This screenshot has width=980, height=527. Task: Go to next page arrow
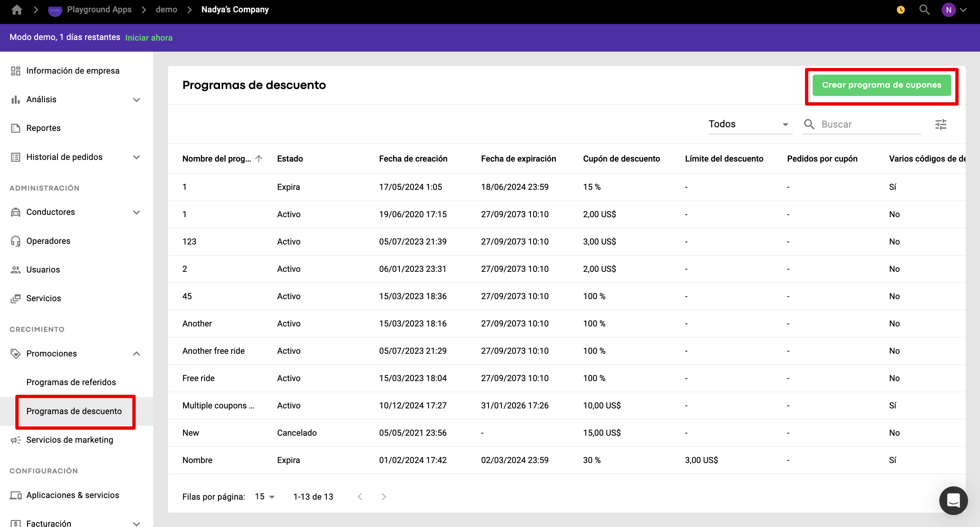[x=383, y=497]
